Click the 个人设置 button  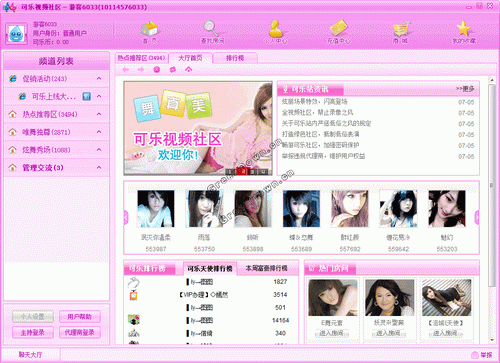[x=33, y=317]
